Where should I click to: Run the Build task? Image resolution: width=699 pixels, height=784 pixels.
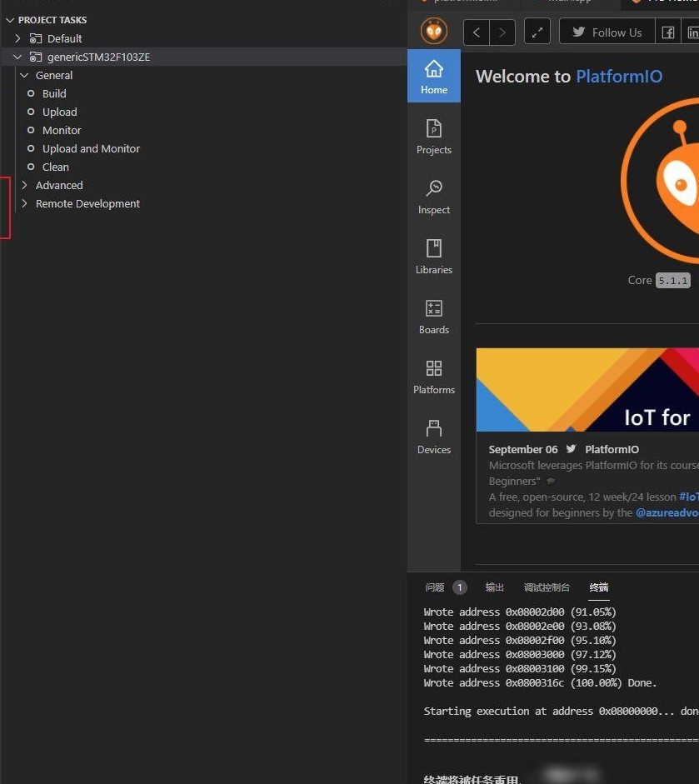pyautogui.click(x=54, y=93)
